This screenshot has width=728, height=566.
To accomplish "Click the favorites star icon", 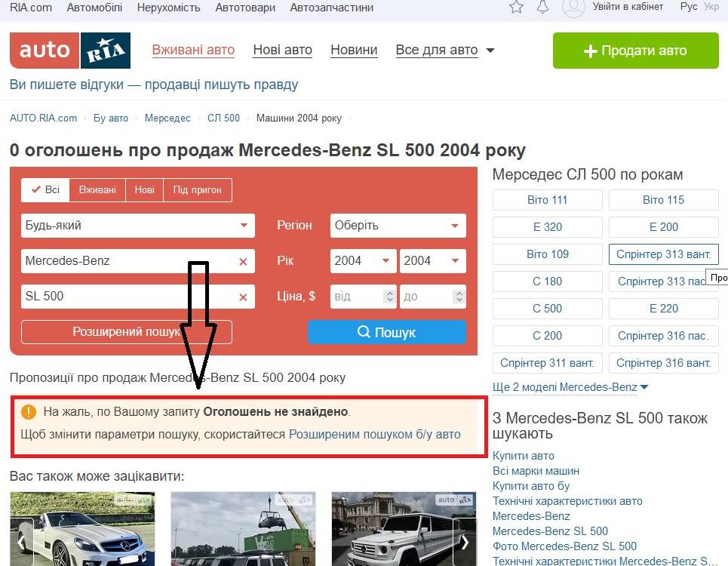I will [x=516, y=7].
